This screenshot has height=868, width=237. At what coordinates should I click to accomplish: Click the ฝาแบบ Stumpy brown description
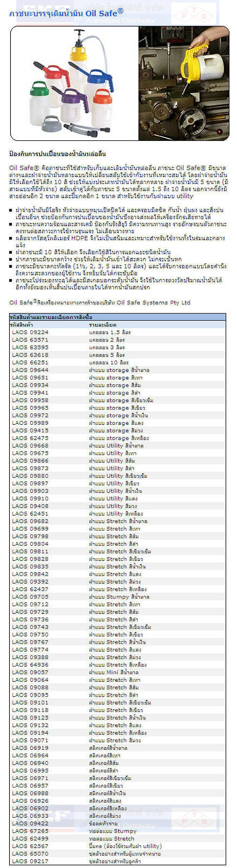point(119,596)
